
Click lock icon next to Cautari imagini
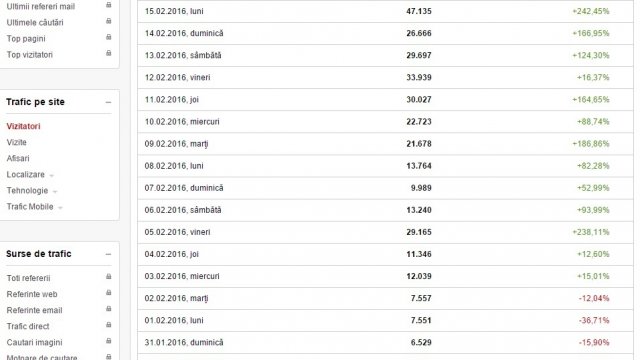click(109, 341)
